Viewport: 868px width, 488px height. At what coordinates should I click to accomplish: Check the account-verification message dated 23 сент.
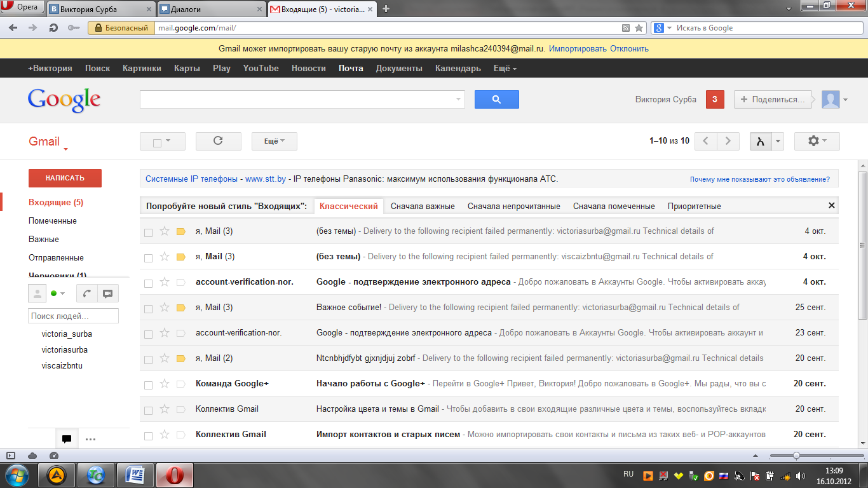click(x=148, y=334)
